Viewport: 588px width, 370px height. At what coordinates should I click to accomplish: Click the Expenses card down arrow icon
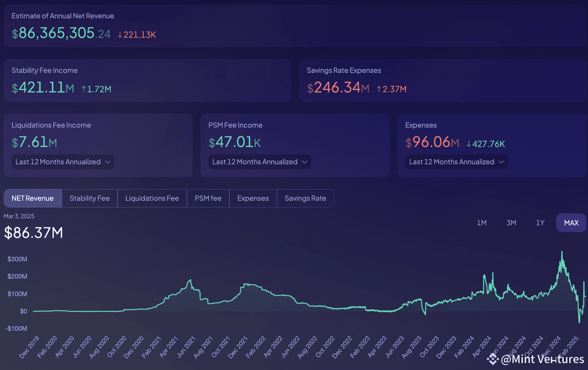click(x=469, y=144)
